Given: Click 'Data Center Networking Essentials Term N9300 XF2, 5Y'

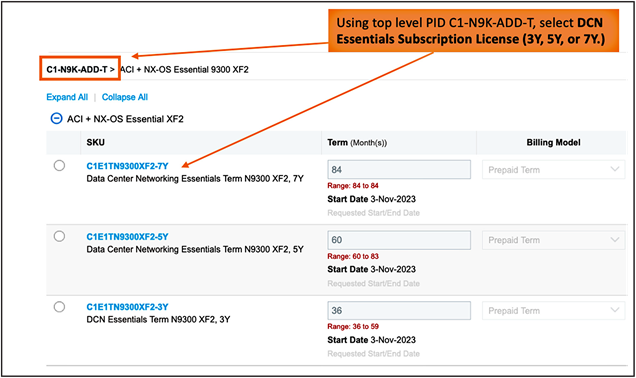Looking at the screenshot, I should pyautogui.click(x=195, y=249).
